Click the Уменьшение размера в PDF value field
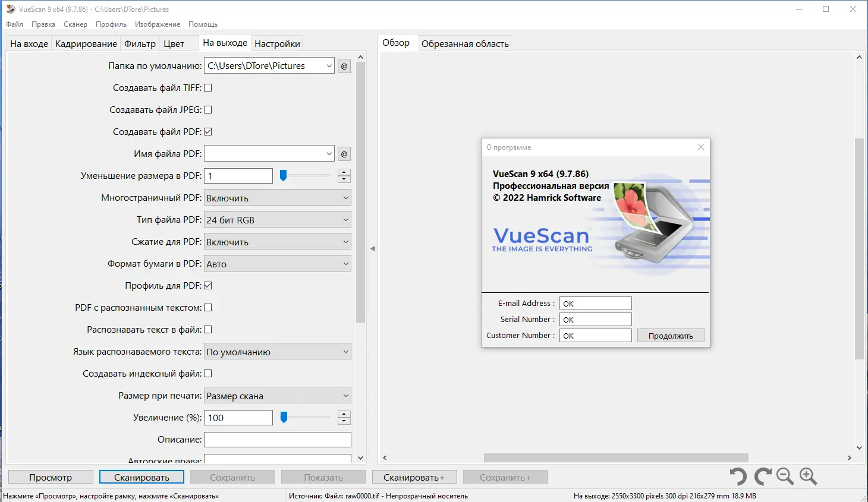Viewport: 868px width, 502px height. click(x=238, y=176)
